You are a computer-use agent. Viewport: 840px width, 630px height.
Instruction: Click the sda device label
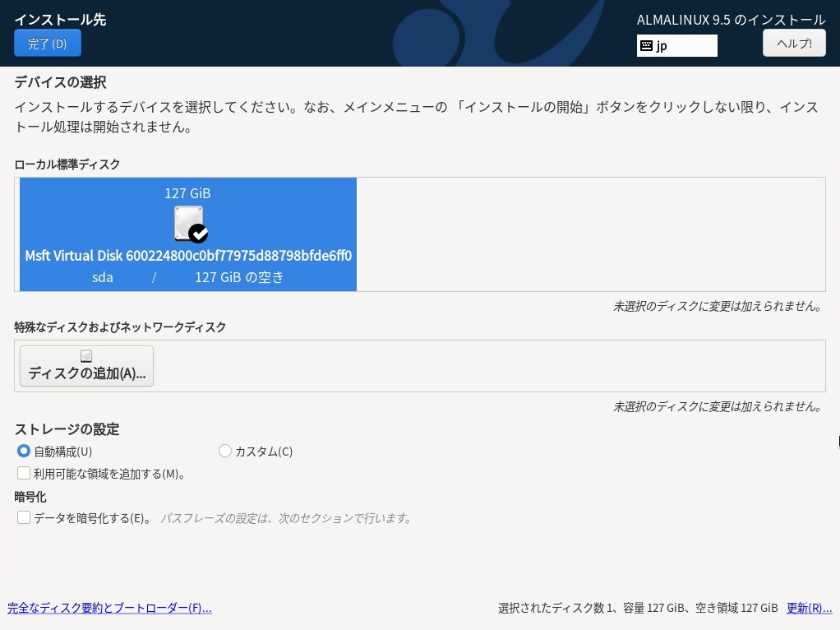coord(102,277)
